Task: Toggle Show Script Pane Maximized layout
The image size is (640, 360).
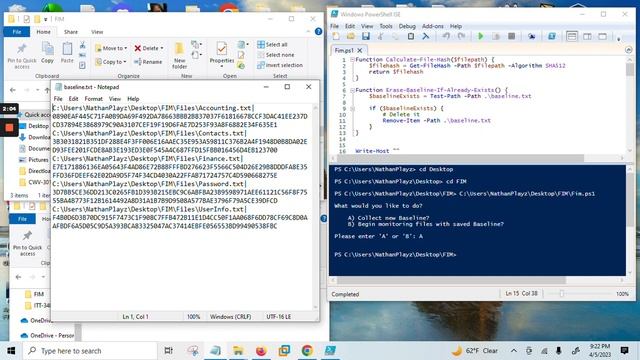Action: click(602, 36)
